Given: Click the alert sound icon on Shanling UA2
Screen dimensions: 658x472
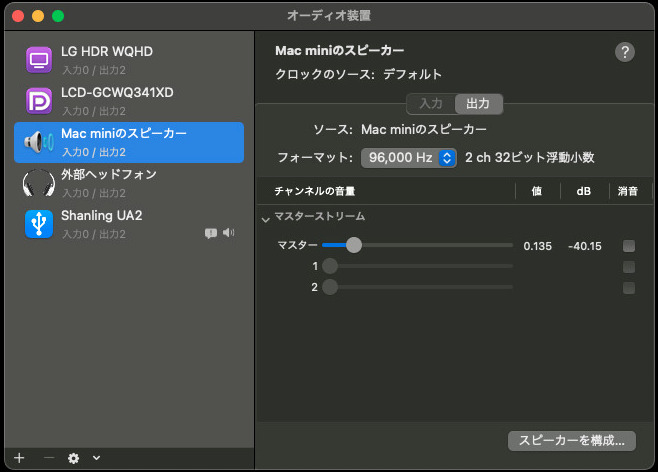Looking at the screenshot, I should pos(211,233).
